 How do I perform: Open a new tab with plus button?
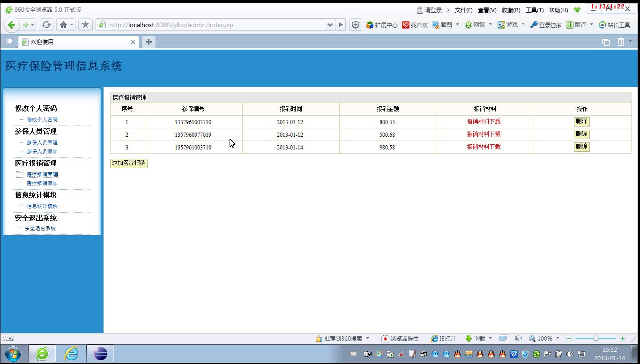[x=149, y=42]
